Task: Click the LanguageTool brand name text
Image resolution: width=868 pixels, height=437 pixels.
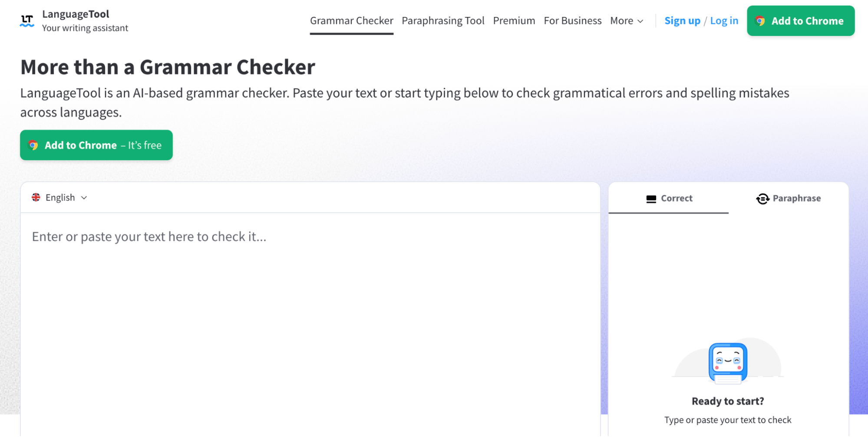Action: [76, 14]
